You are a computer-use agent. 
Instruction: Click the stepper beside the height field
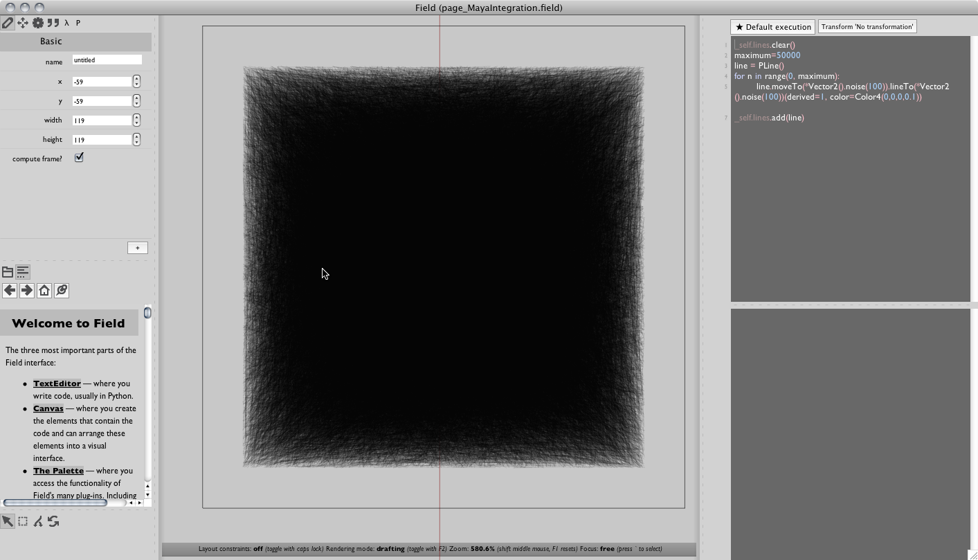coord(136,140)
